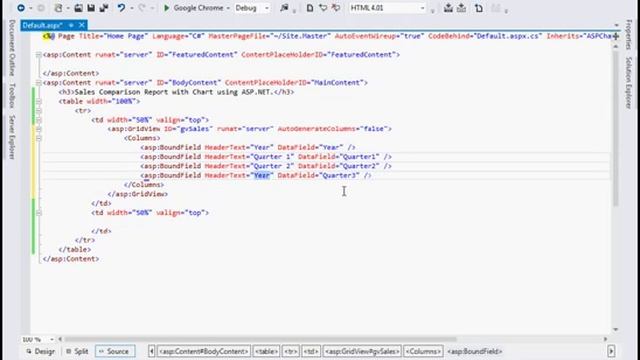Switch to Source view
This screenshot has height=360, width=640.
point(115,351)
